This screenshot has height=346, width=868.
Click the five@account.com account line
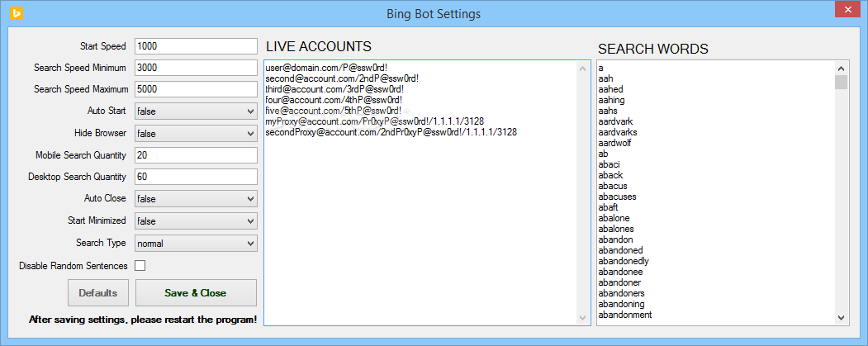click(334, 111)
